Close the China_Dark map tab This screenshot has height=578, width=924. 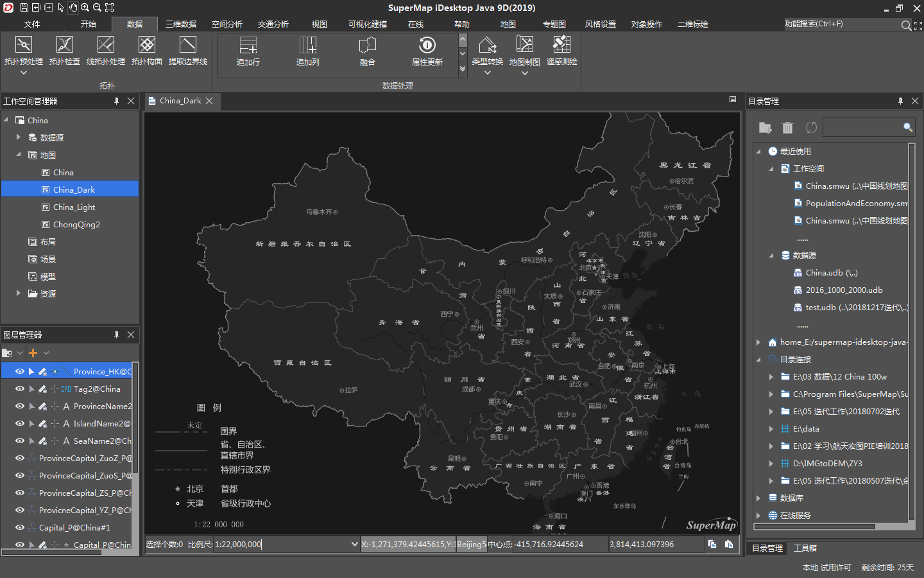click(x=209, y=101)
